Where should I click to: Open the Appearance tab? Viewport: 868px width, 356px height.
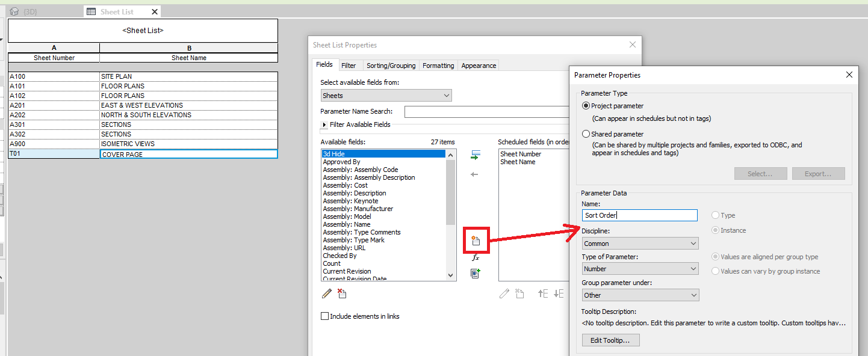tap(478, 65)
